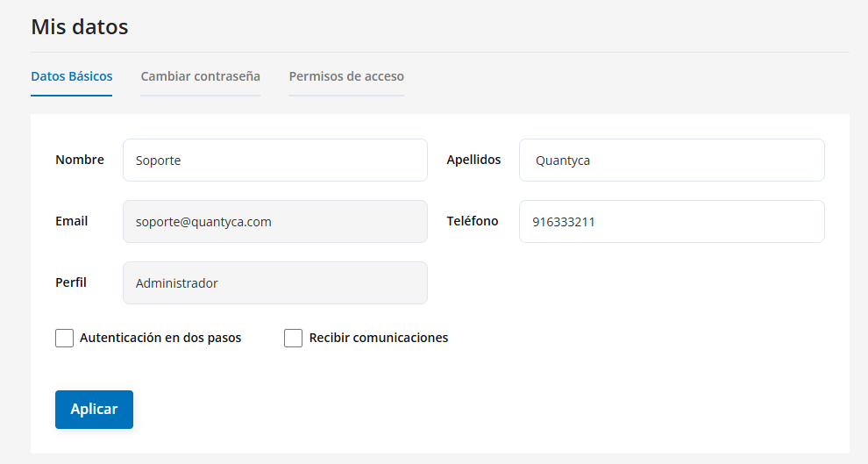Screen dimensions: 868x464
Task: Click the Email field with soporte@quantyca.com
Action: tap(275, 222)
